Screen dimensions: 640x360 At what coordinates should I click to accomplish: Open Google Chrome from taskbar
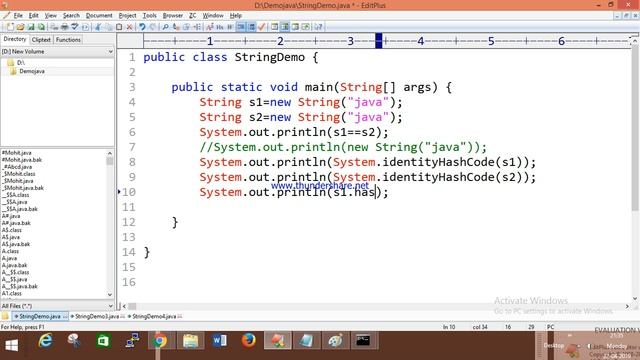point(160,341)
